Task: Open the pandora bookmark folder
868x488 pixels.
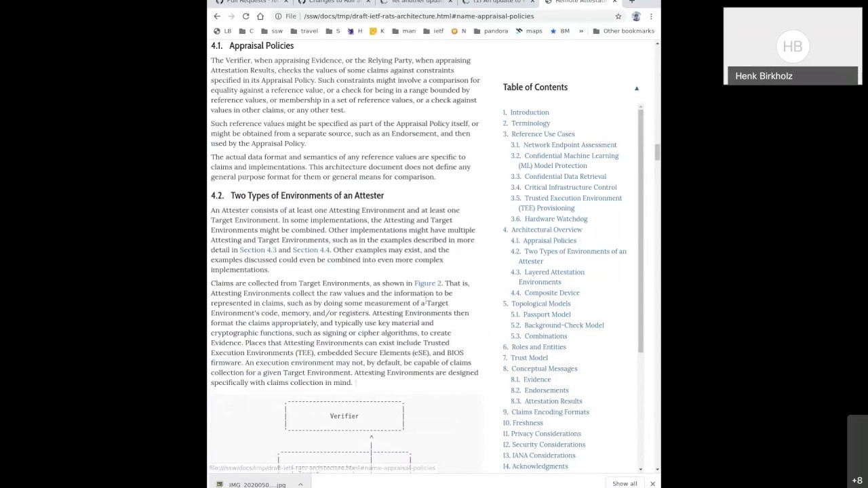Action: click(x=491, y=31)
